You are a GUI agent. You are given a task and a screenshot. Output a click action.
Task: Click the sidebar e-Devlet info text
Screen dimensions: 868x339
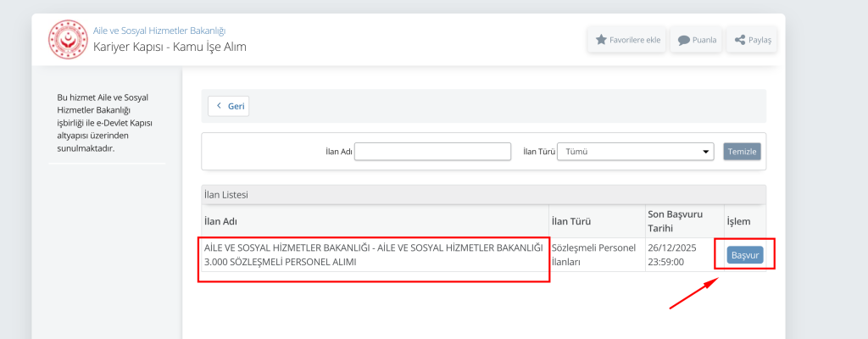coord(104,122)
